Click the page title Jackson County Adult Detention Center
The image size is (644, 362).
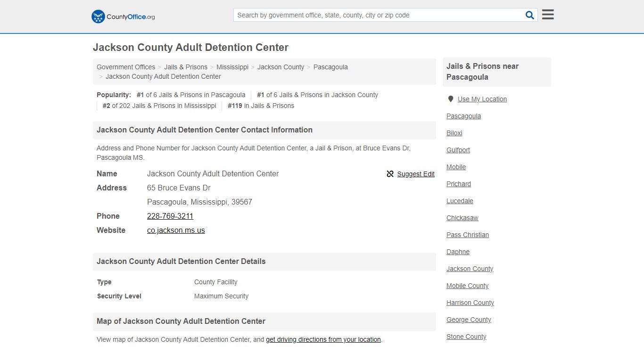point(190,47)
